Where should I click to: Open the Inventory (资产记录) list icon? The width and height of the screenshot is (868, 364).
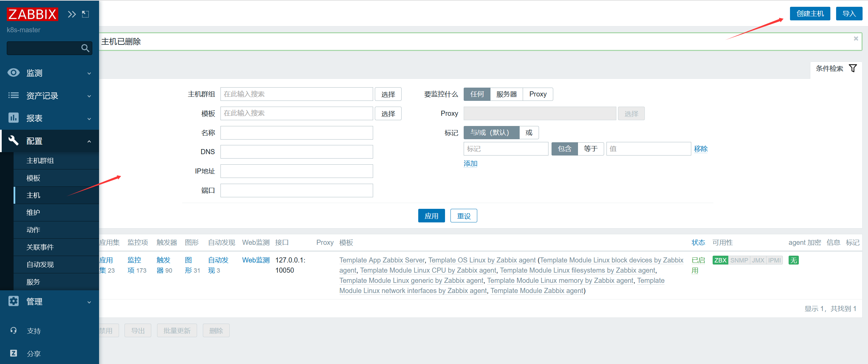click(13, 95)
